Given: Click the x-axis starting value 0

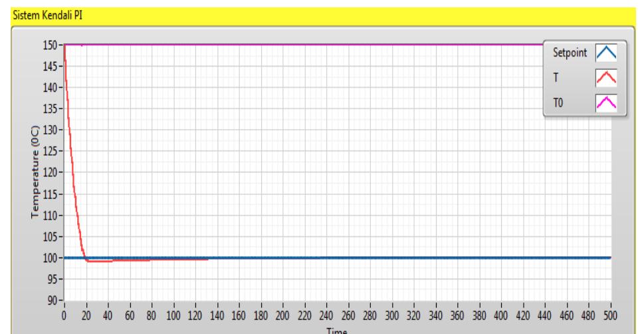Looking at the screenshot, I should coord(64,314).
